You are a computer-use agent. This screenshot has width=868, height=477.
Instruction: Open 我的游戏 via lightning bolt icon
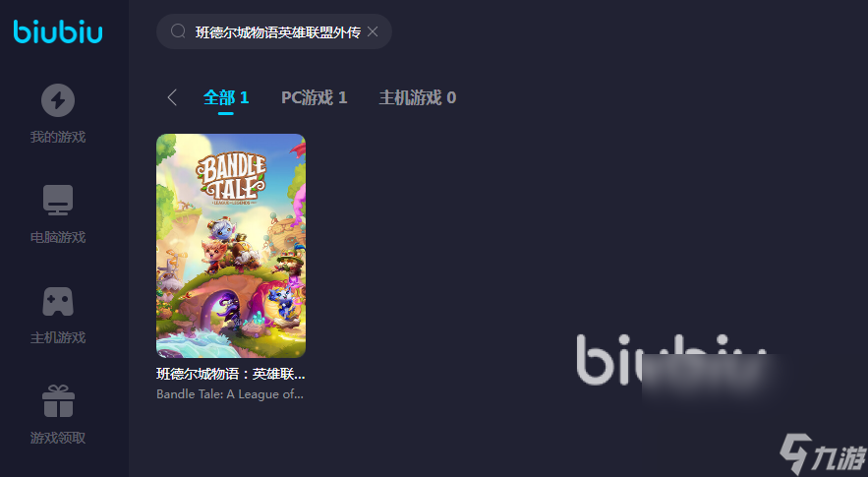tap(58, 100)
